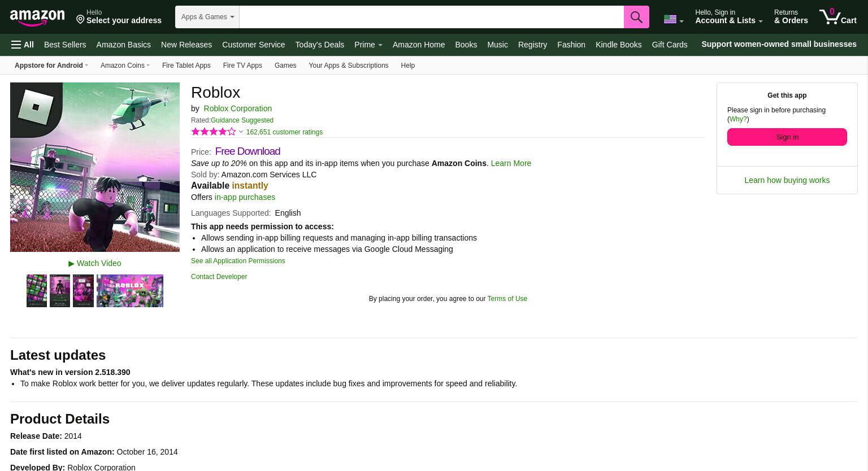See all Application Permissions
This screenshot has height=471, width=868.
tap(238, 261)
